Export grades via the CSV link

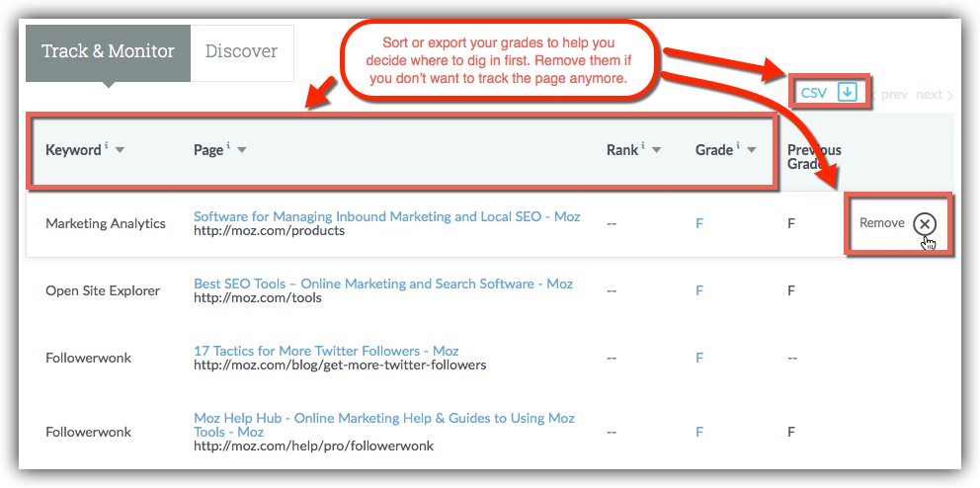point(814,93)
